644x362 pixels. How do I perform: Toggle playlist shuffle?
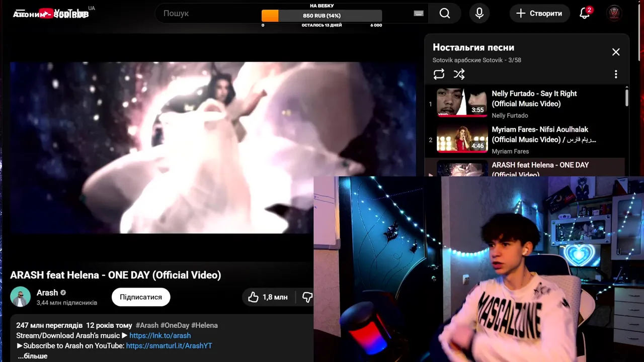point(459,74)
